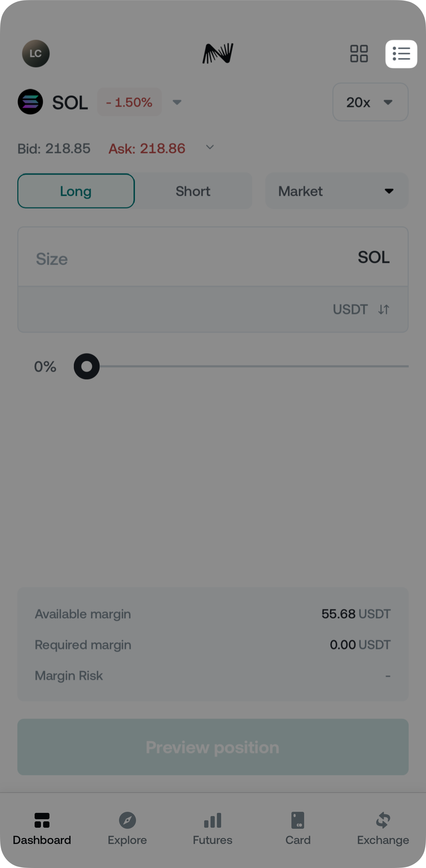
Task: Open the Futures tab
Action: (x=213, y=827)
